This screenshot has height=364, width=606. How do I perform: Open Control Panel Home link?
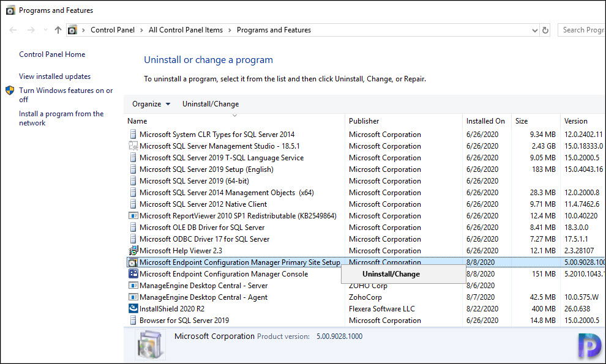(x=52, y=54)
